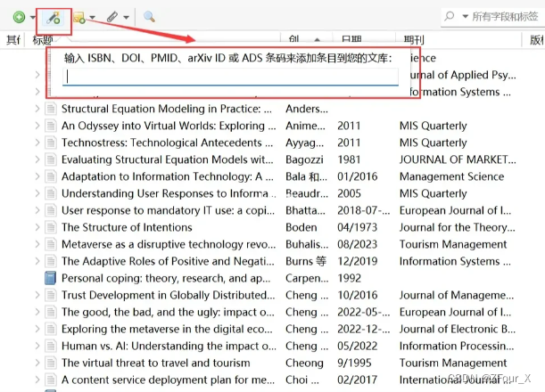Click document icon of The good, the bad row

51,312
